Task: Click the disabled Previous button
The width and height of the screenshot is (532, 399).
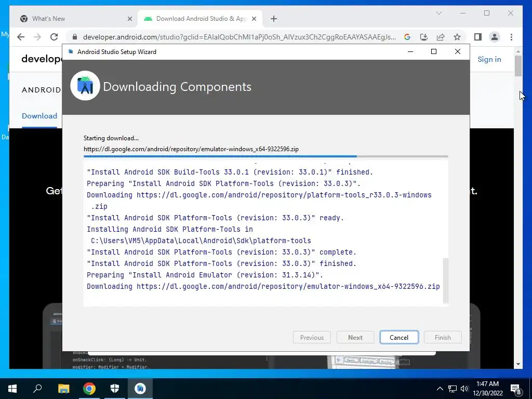Action: pyautogui.click(x=312, y=337)
